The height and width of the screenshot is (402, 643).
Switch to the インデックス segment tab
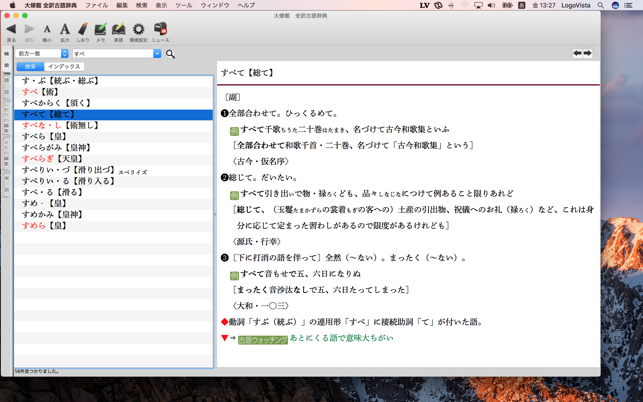pos(64,66)
